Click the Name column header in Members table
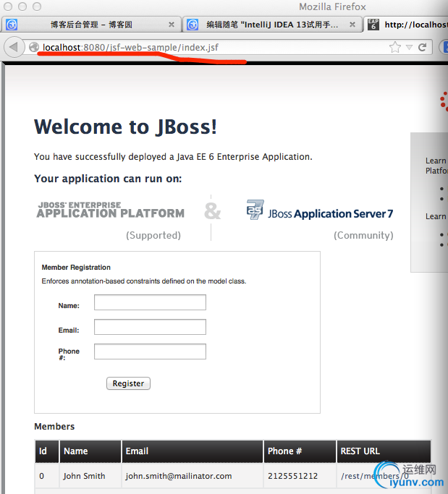 click(90, 451)
